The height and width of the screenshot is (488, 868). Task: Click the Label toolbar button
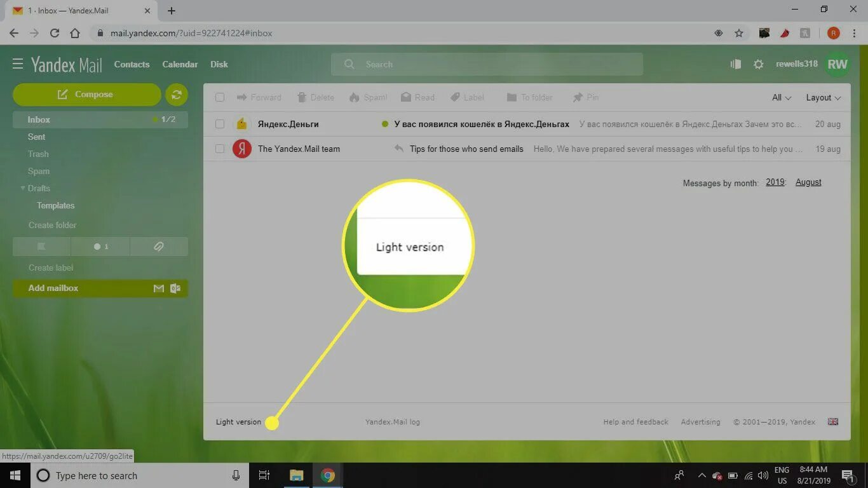coord(467,97)
